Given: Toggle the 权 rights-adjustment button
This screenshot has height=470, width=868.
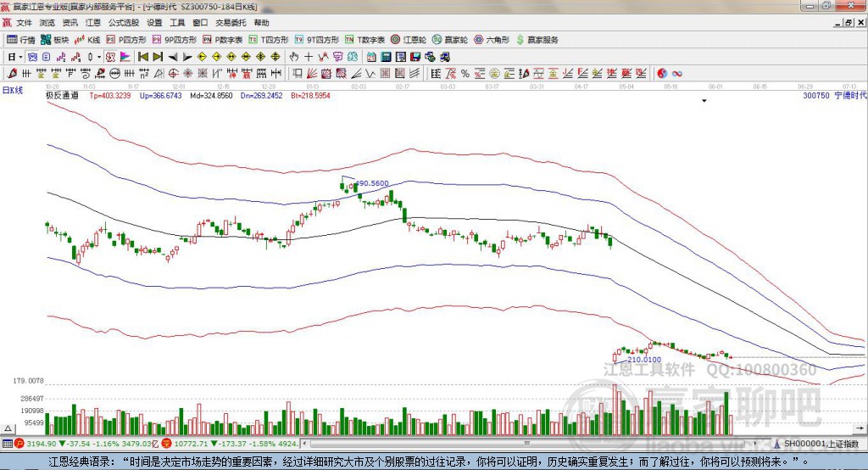Looking at the screenshot, I should click(x=110, y=57).
